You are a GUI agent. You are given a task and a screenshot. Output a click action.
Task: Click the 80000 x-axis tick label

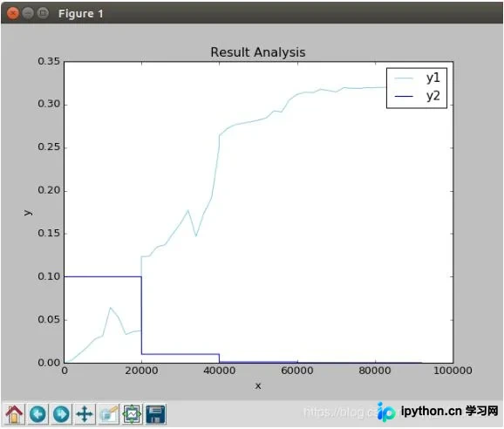point(375,371)
